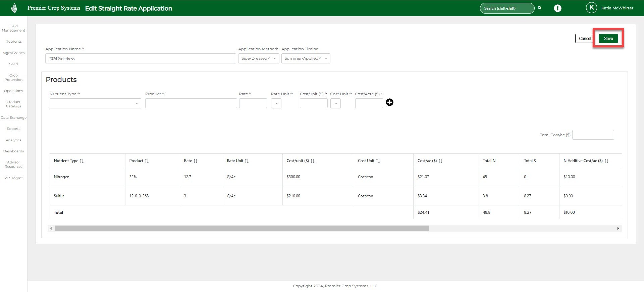This screenshot has width=644, height=292.
Task: Remove the Side-Dressed selection with x
Action: tap(269, 59)
